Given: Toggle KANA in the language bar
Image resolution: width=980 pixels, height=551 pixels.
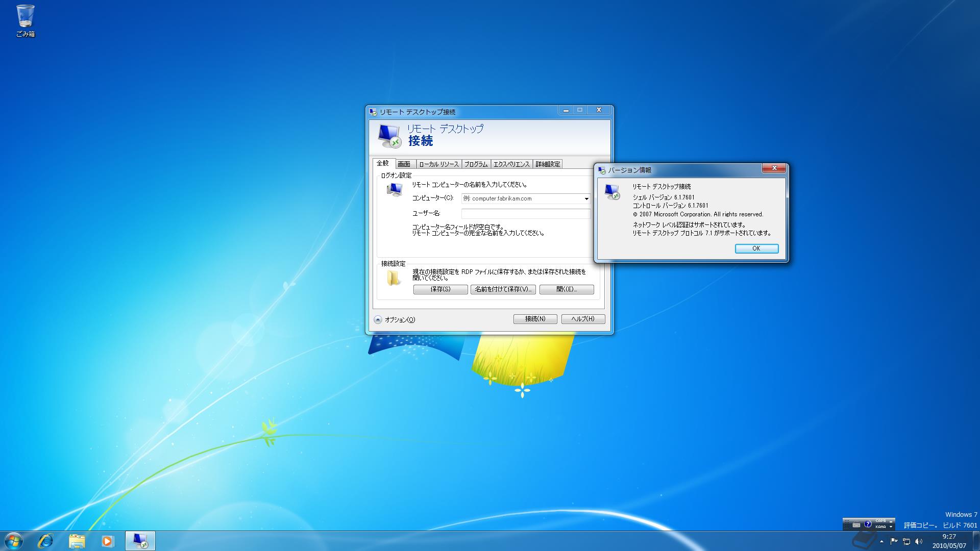Looking at the screenshot, I should pyautogui.click(x=880, y=527).
